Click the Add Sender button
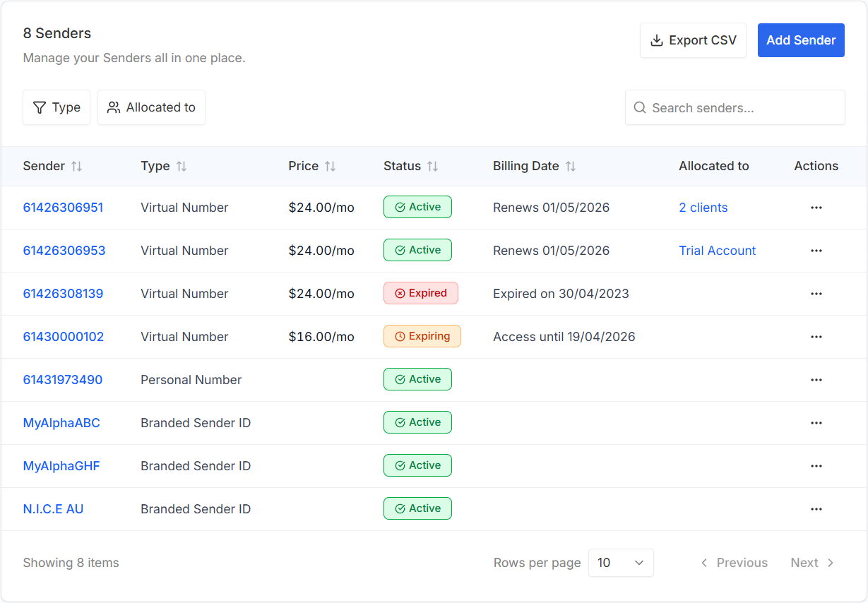The height and width of the screenshot is (603, 868). (x=801, y=40)
